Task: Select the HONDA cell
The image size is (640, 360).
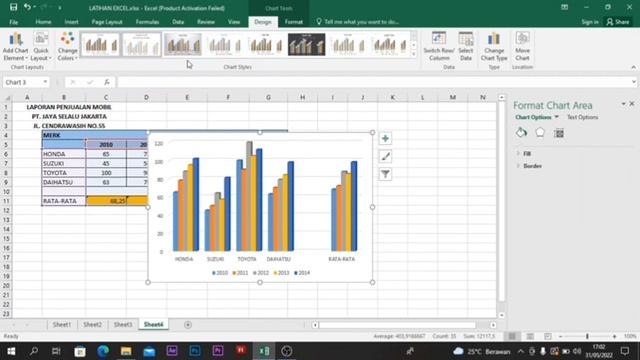Action: coord(64,154)
